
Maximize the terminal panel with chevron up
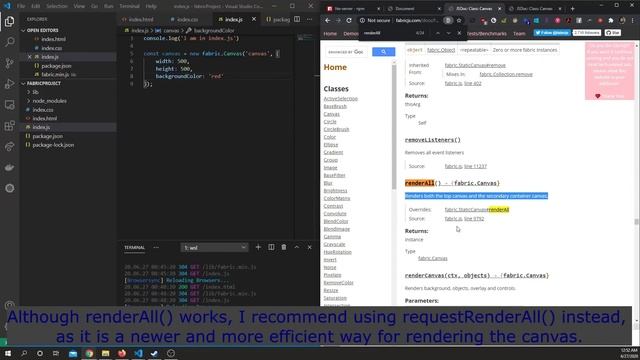pyautogui.click(x=297, y=247)
